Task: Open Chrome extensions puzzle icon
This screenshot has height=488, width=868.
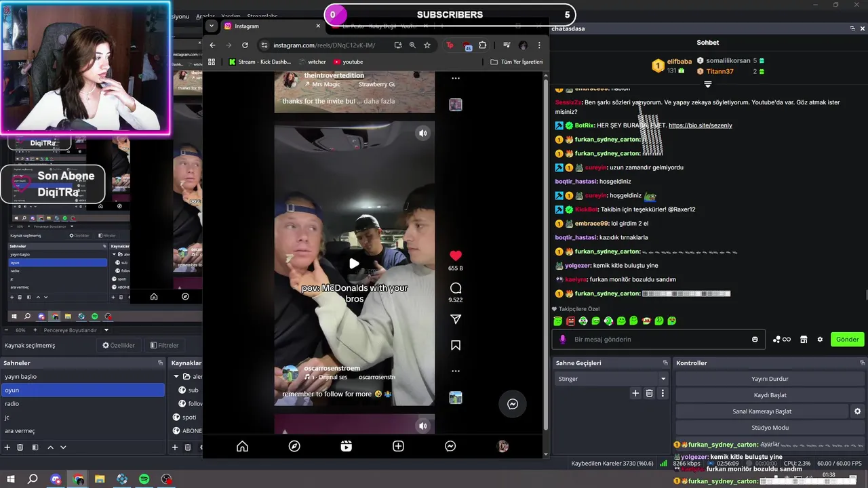Action: [x=482, y=45]
